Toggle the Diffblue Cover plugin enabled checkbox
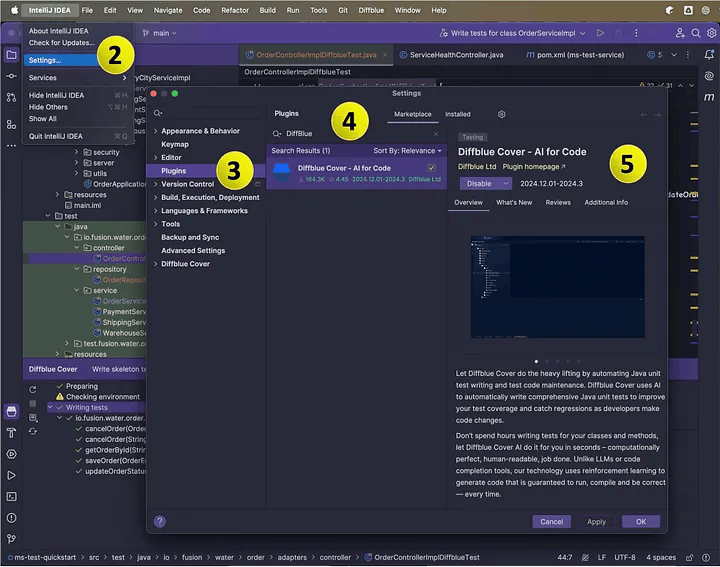 tap(431, 168)
